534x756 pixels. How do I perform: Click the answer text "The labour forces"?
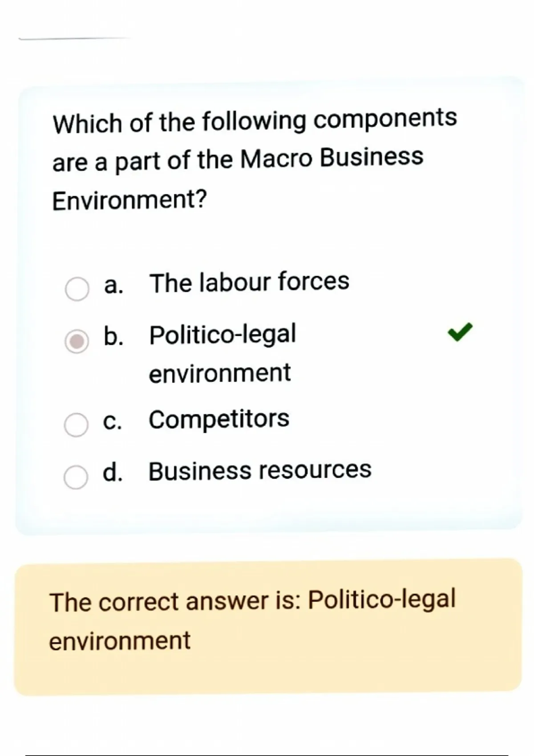tap(249, 282)
